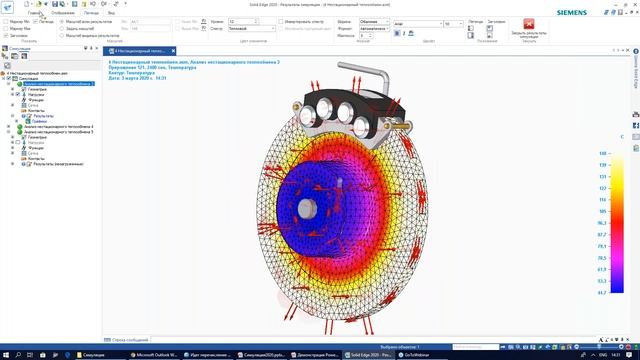This screenshot has width=640, height=360.
Task: Click the print icon on right sidebar
Action: (x=636, y=114)
